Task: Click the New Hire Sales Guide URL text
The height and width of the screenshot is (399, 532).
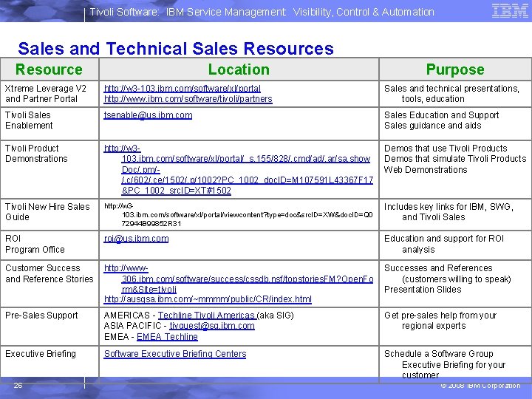Action: (x=239, y=215)
